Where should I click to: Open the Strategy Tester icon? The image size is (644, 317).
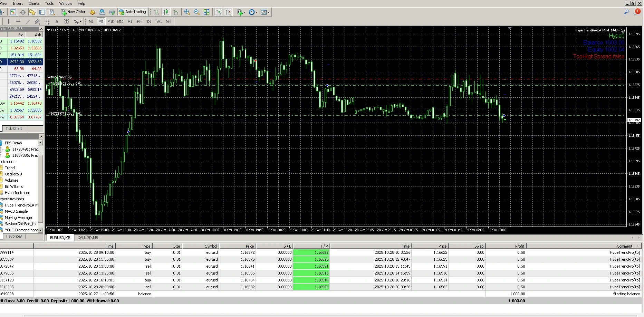point(52,12)
